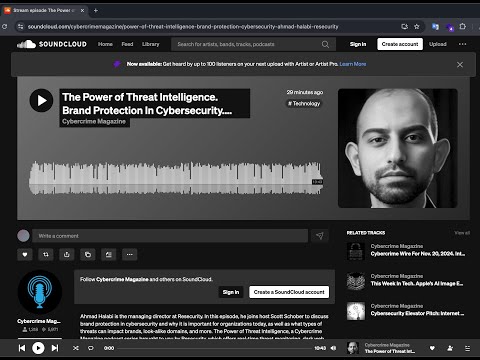Open the Cybercrime Magazine artist link under title
The width and height of the screenshot is (480, 360).
(94, 122)
